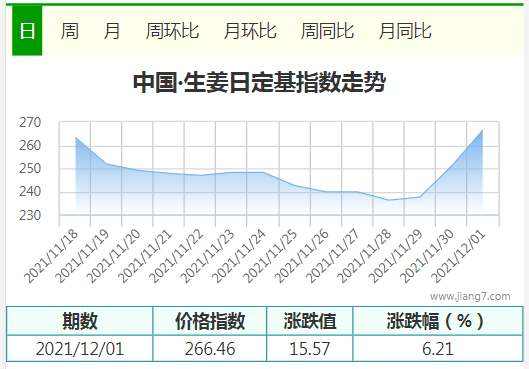The height and width of the screenshot is (369, 529).
Task: Click the 期数 column header
Action: coord(80,321)
